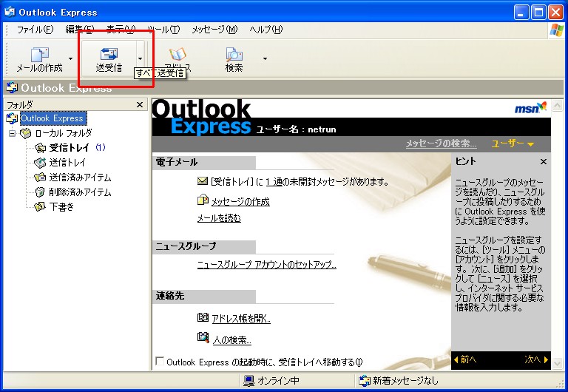Click the オンライン中 status bar computer icon
Image resolution: width=568 pixels, height=392 pixels.
click(248, 381)
